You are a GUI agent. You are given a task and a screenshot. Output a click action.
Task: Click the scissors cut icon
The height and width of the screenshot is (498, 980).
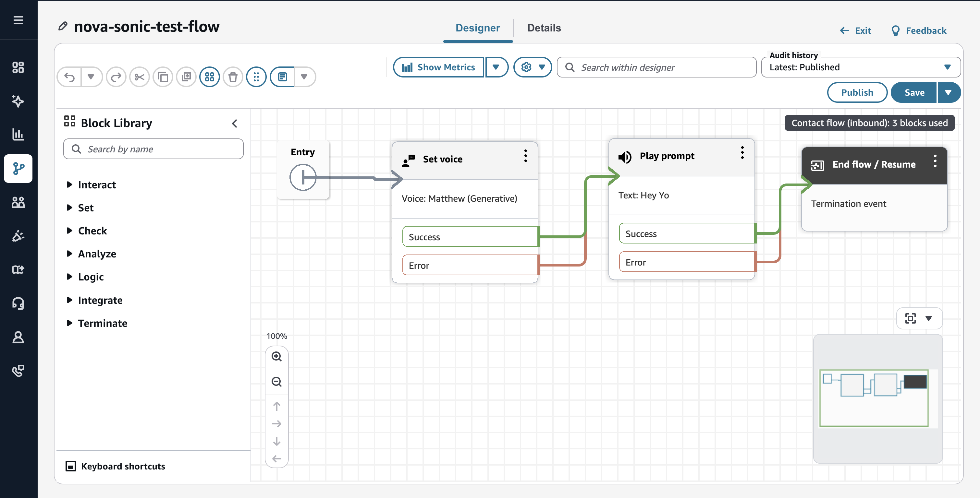139,77
